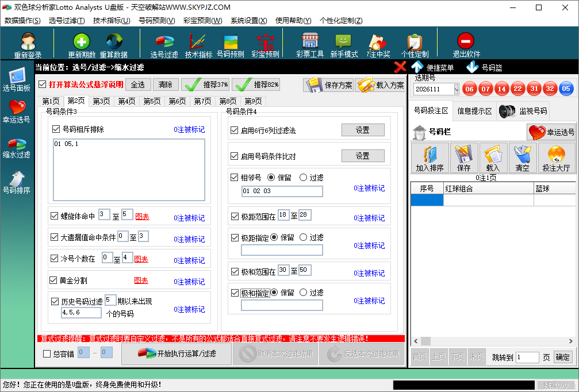
Task: Click the 历史号码过滤 period count field
Action: 110,300
